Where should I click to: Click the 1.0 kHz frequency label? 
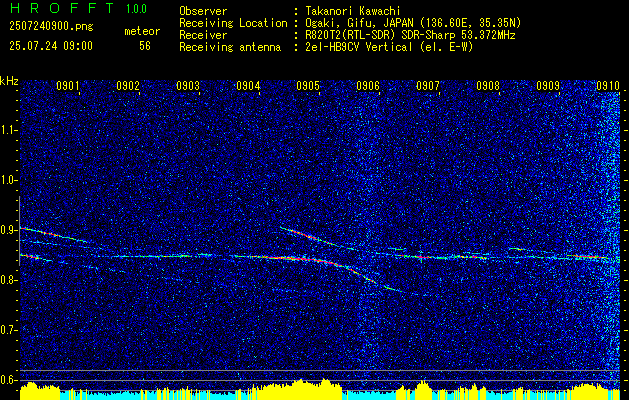pyautogui.click(x=9, y=180)
